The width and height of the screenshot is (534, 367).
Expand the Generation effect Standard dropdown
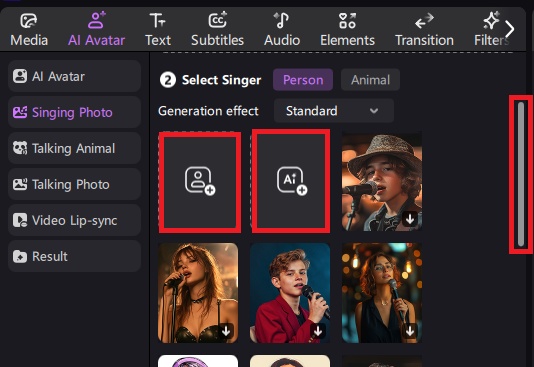(334, 111)
